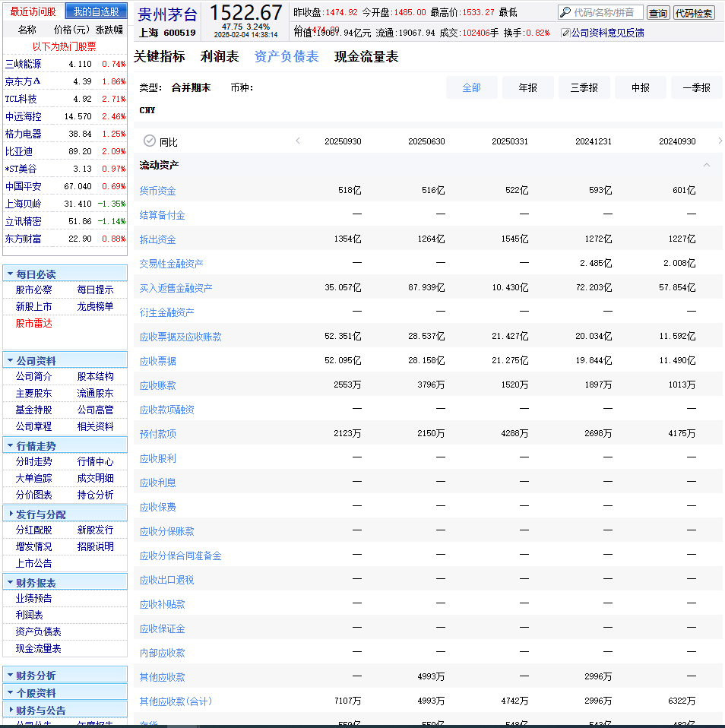Image resolution: width=725 pixels, height=728 pixels.
Task: Collapse the 每日必读 sidebar section
Action: [9, 274]
